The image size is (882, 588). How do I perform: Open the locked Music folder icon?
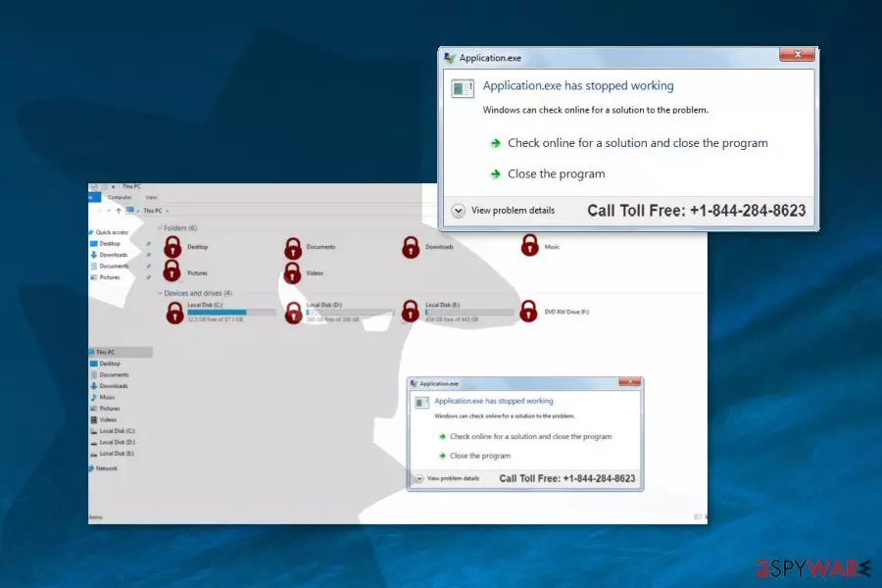point(530,245)
